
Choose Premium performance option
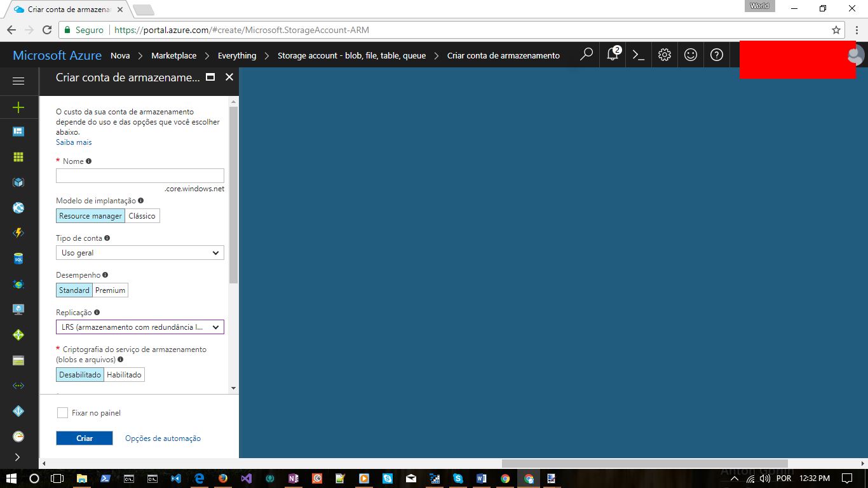[x=110, y=290]
